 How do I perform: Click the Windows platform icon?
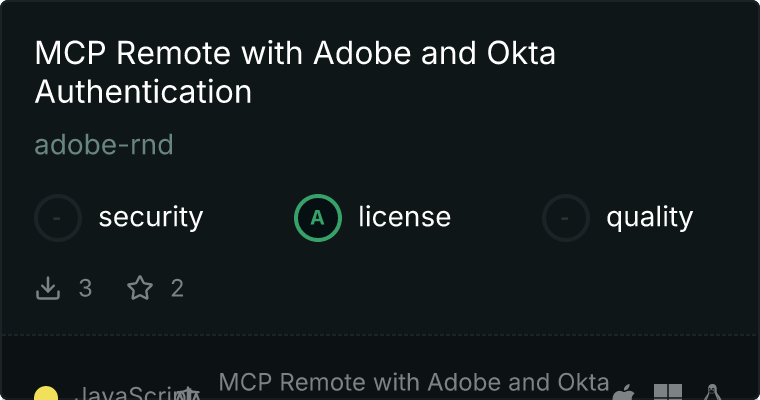tap(668, 393)
